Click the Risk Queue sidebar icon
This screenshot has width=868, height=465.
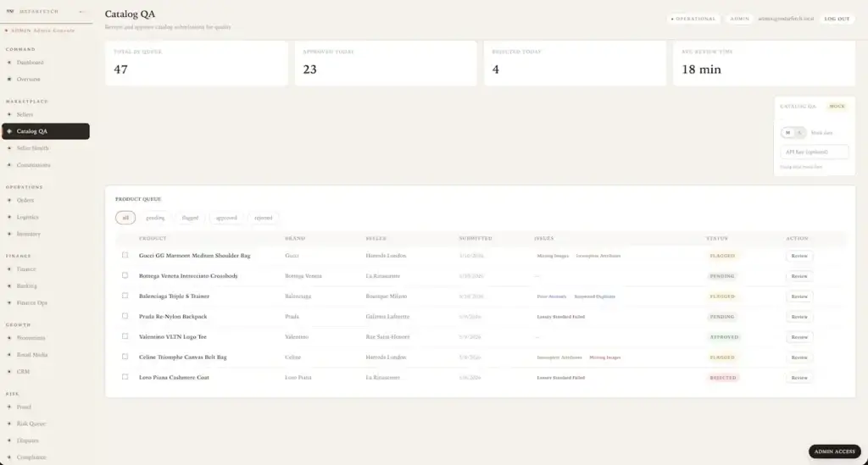point(9,423)
